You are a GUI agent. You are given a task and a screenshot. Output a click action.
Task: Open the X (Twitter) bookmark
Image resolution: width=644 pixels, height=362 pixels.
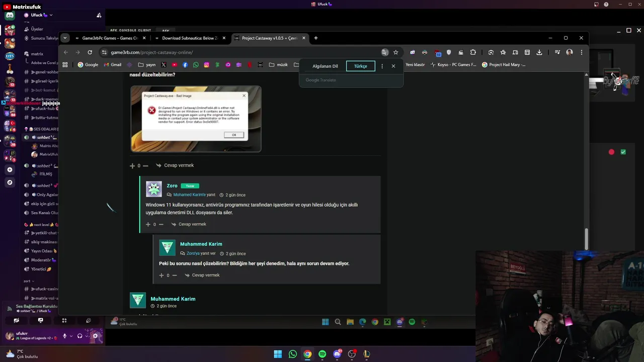pos(164,65)
